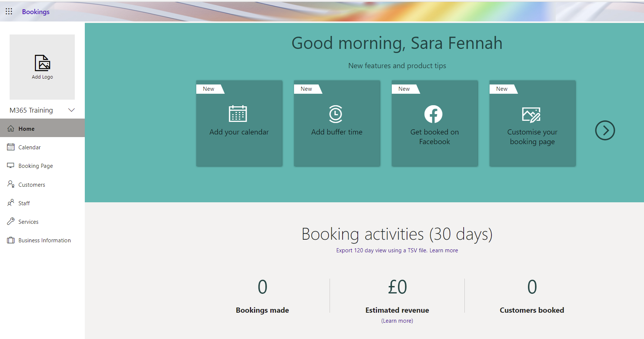Click the Staff icon in sidebar

pyautogui.click(x=11, y=203)
